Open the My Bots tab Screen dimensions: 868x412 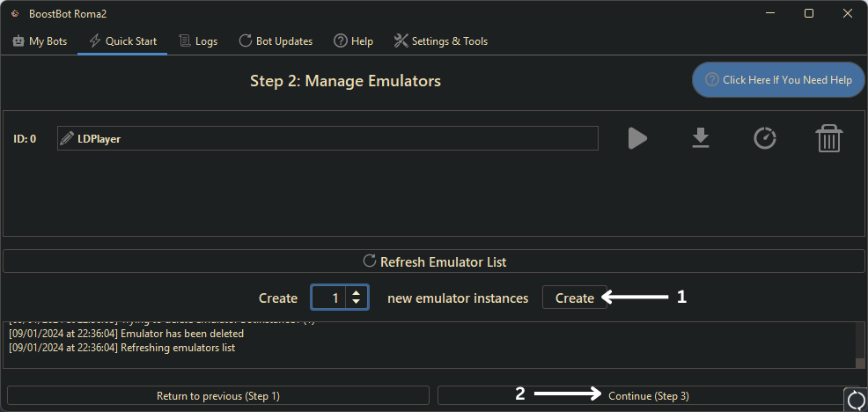40,41
